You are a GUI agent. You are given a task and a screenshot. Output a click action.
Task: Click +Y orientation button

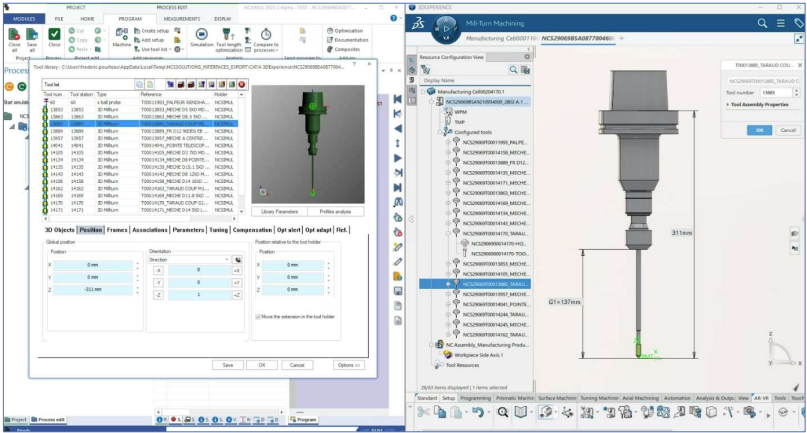[237, 283]
